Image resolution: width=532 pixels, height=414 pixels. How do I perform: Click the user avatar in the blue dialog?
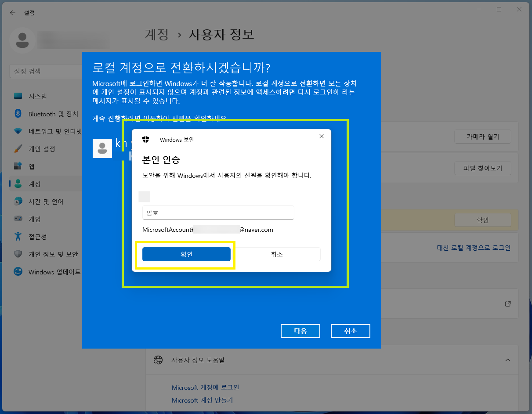[102, 148]
